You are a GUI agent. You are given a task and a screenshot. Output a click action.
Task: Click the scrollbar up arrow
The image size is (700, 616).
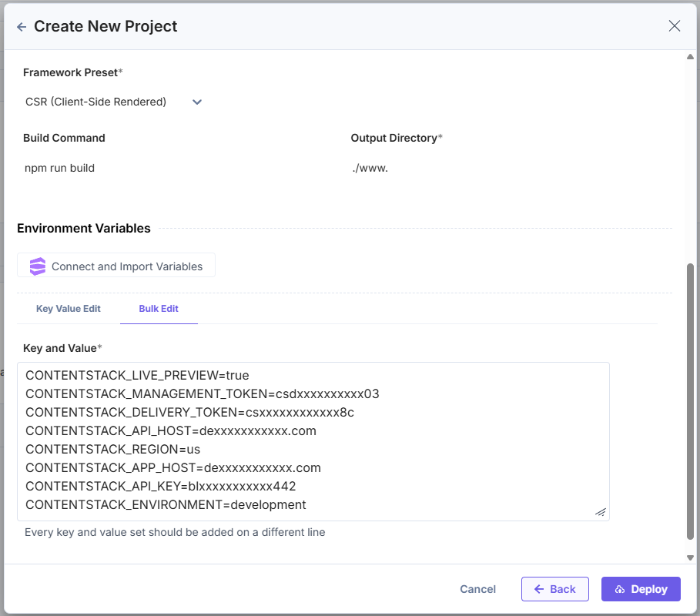pos(690,57)
